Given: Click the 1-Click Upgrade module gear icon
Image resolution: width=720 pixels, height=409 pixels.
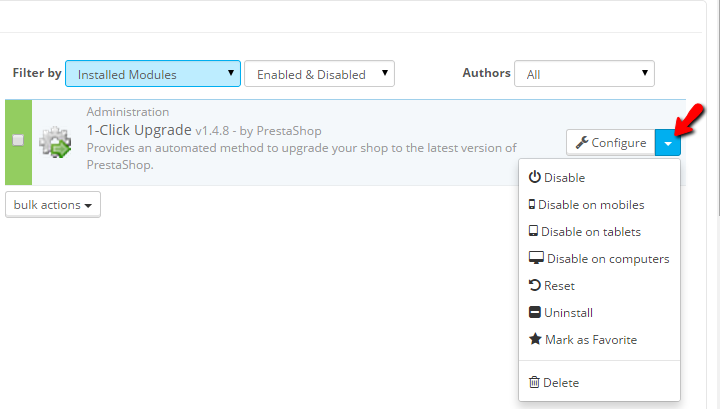Looking at the screenshot, I should (54, 143).
